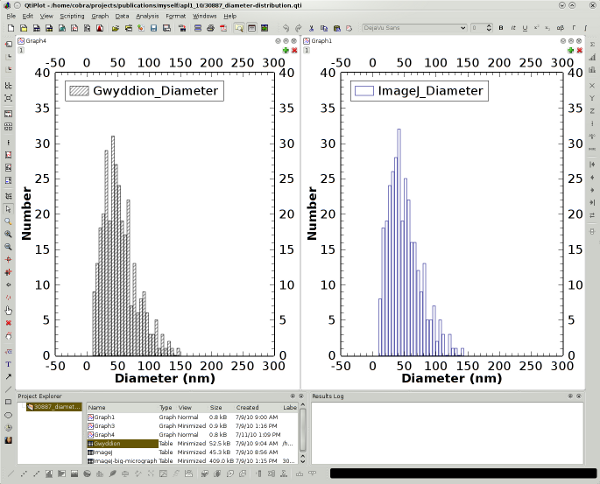The width and height of the screenshot is (600, 484).
Task: Open the Analysis menu
Action: [147, 16]
